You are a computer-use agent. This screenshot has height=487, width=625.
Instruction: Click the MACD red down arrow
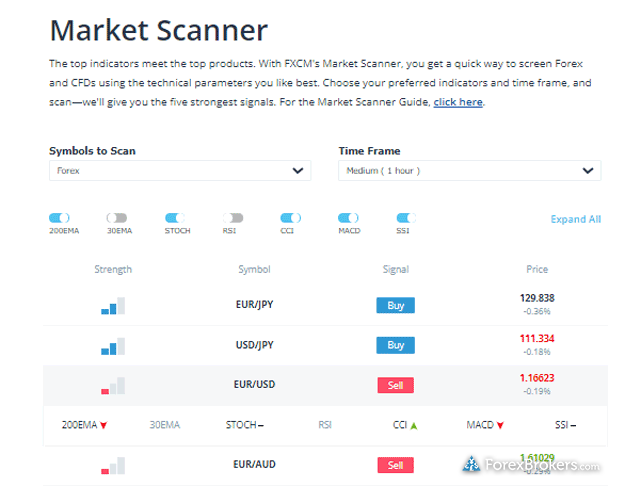[500, 425]
